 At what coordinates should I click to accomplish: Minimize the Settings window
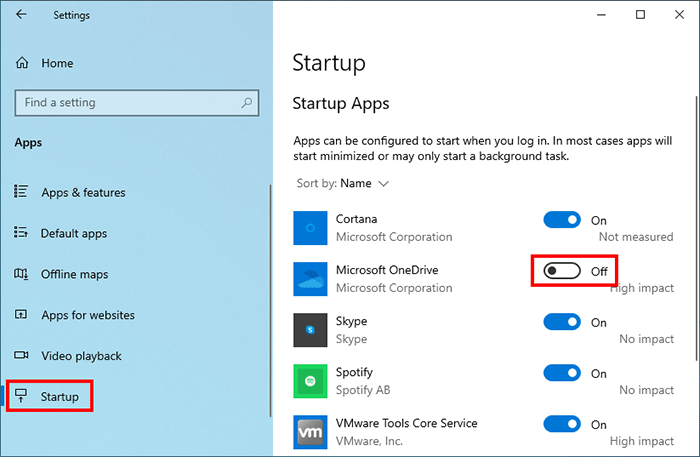click(601, 15)
